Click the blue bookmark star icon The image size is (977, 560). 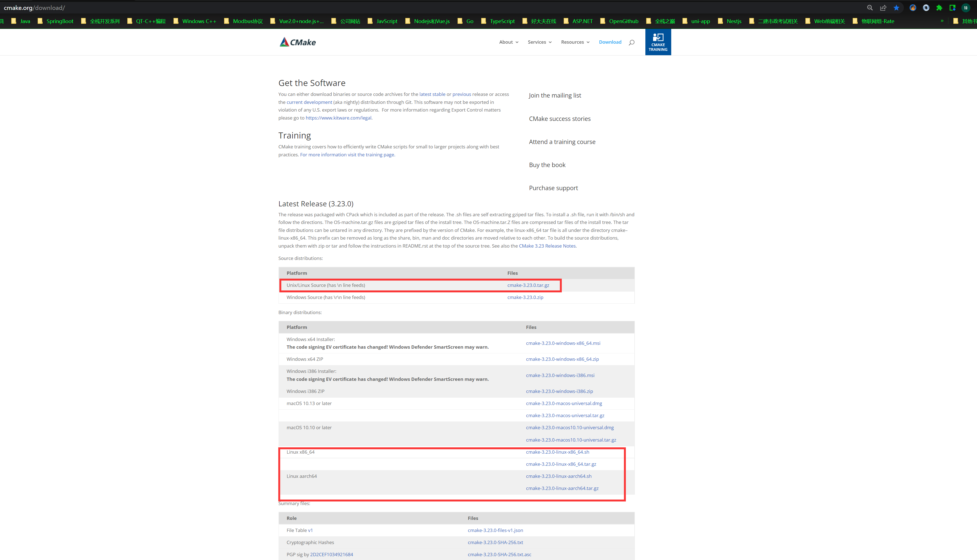[x=897, y=8]
